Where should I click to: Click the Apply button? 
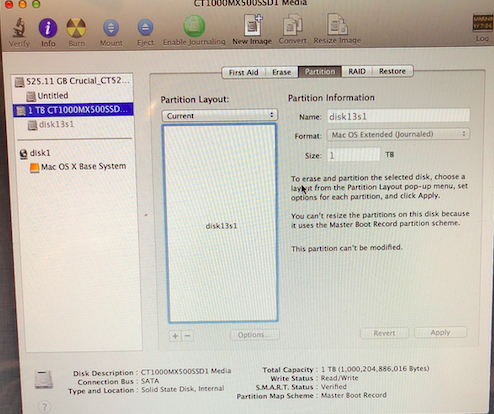click(440, 332)
